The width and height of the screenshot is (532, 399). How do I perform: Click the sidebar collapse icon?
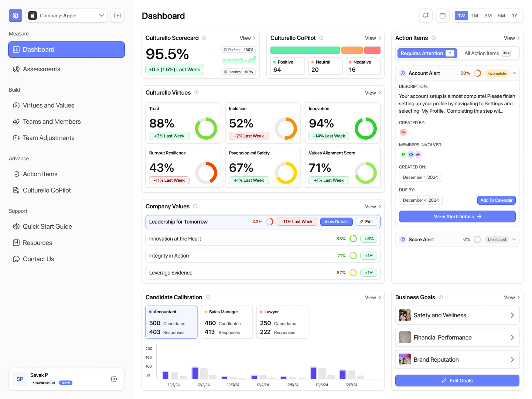pos(117,16)
